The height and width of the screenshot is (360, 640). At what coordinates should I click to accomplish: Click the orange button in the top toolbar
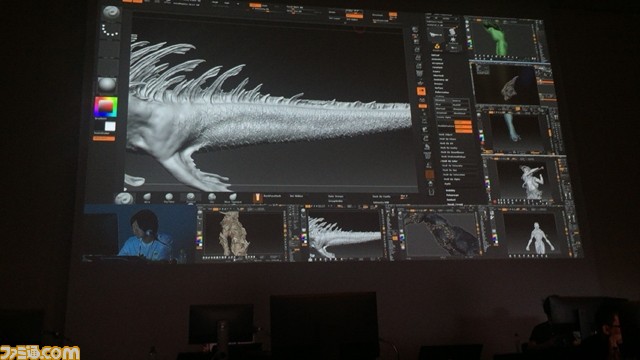pos(354,16)
